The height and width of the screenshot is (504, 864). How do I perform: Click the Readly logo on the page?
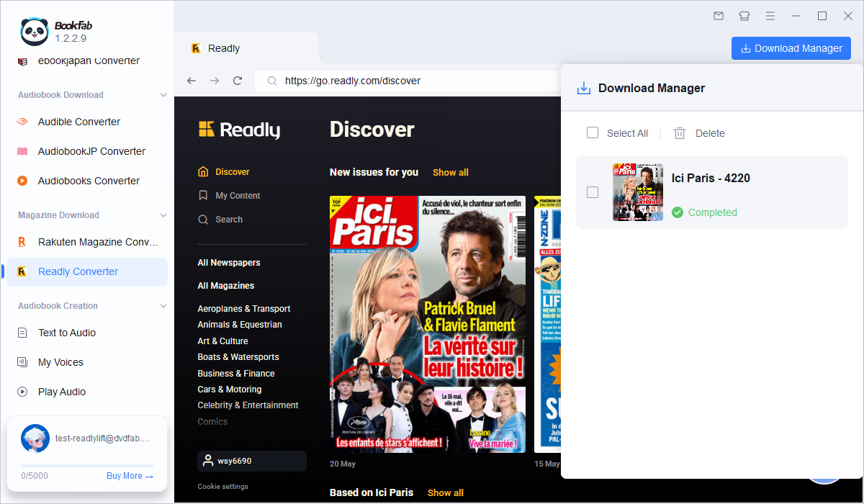pyautogui.click(x=239, y=130)
